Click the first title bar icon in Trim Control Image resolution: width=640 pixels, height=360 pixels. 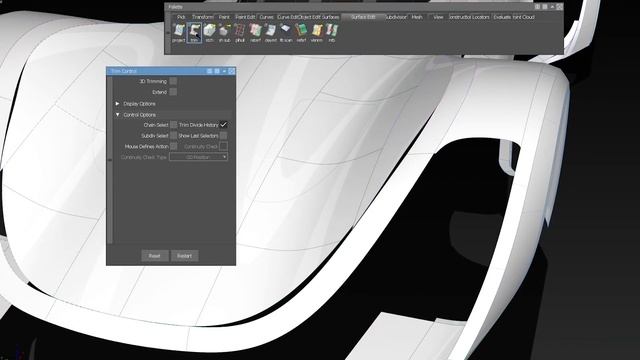pos(209,71)
